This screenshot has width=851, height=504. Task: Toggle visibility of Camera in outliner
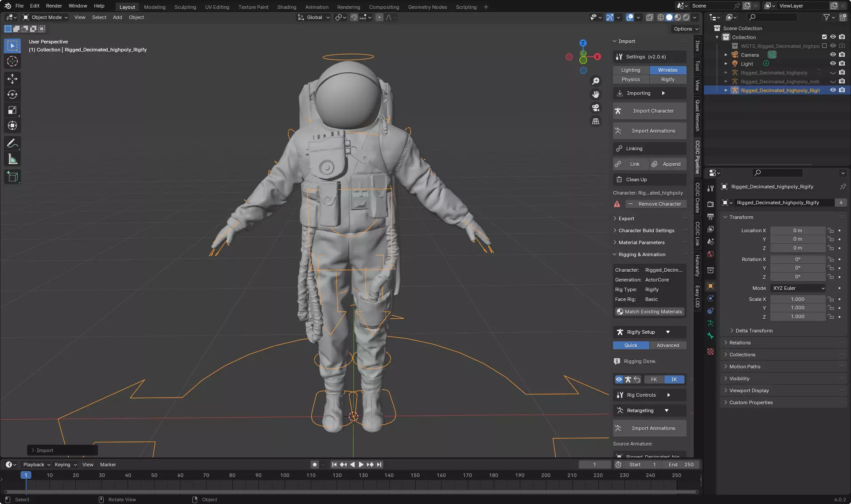[833, 55]
